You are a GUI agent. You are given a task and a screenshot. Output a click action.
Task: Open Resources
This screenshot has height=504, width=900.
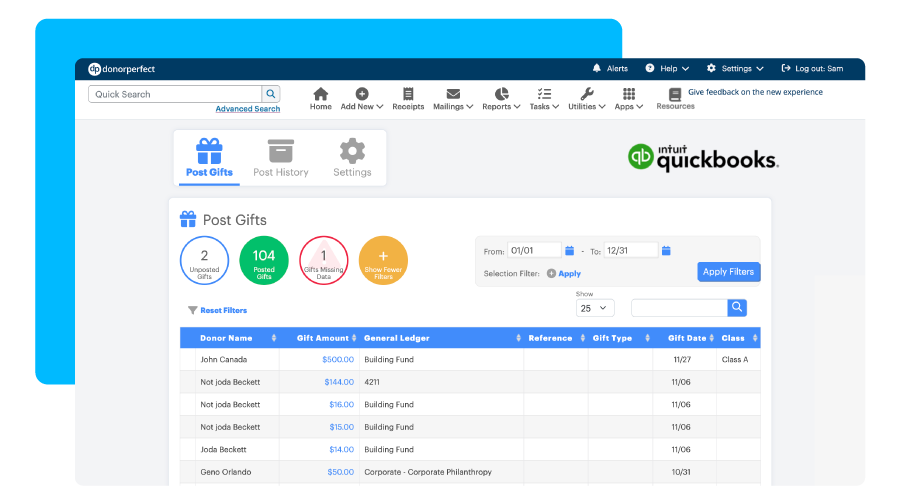point(675,99)
